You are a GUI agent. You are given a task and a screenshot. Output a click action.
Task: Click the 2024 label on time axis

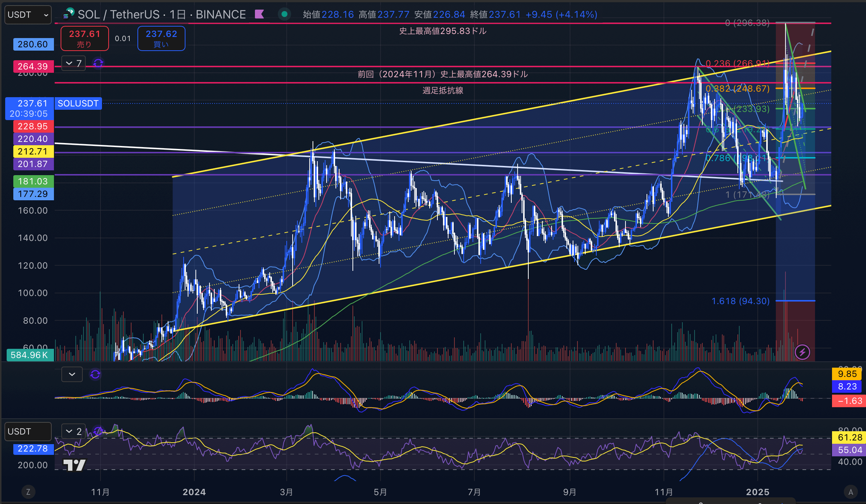(x=194, y=492)
